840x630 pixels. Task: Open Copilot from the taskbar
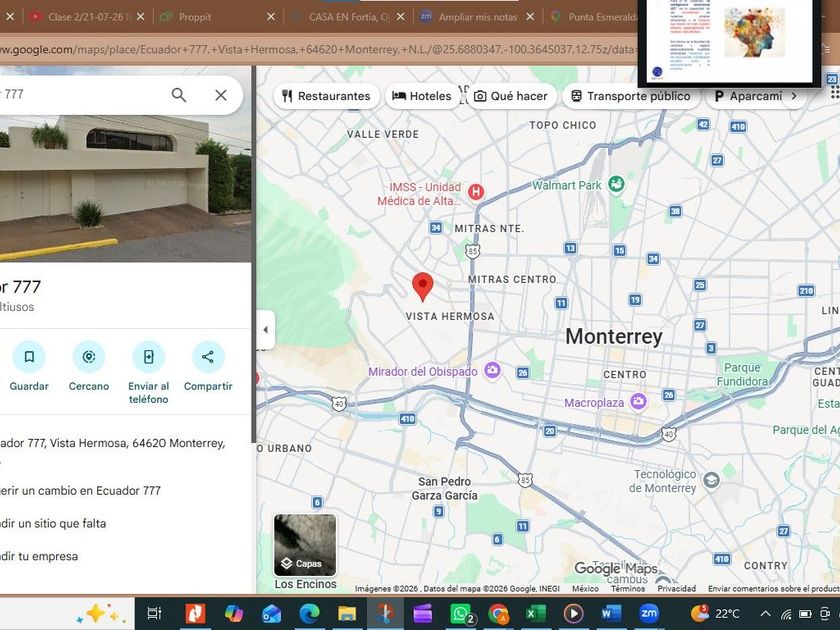(x=234, y=613)
